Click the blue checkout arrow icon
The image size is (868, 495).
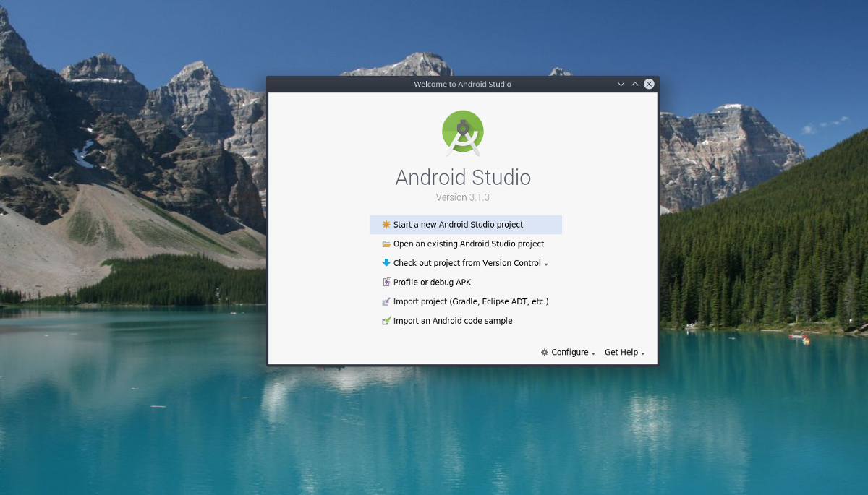(386, 263)
